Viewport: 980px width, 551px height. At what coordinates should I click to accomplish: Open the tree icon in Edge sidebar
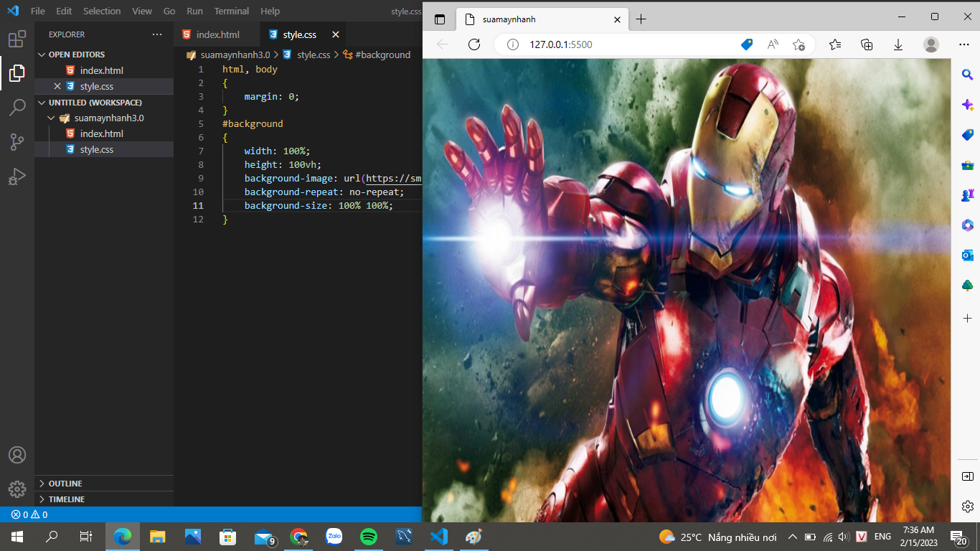[x=967, y=286]
